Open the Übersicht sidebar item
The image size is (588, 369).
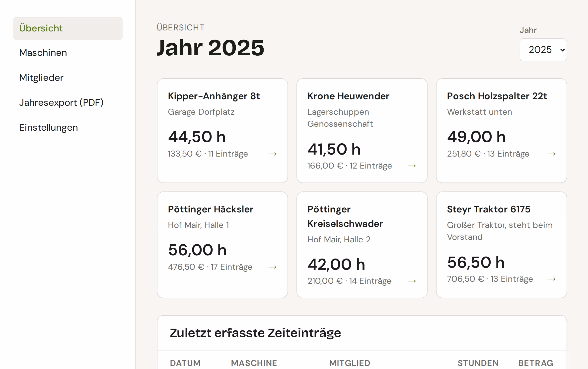point(68,28)
